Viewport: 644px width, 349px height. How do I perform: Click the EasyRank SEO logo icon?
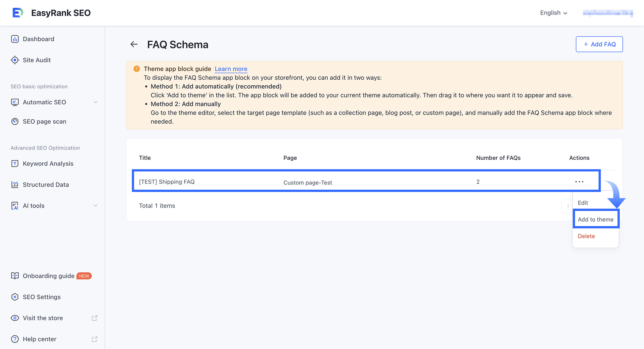(x=17, y=13)
